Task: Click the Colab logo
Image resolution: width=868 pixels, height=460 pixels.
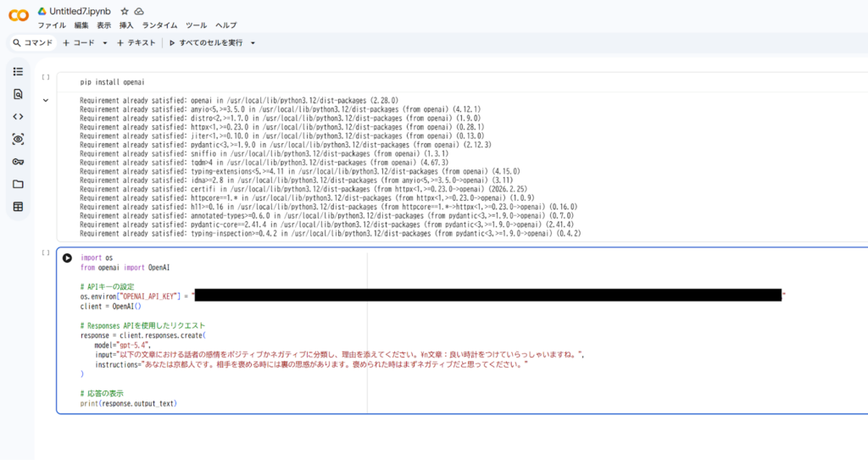Action: [19, 15]
